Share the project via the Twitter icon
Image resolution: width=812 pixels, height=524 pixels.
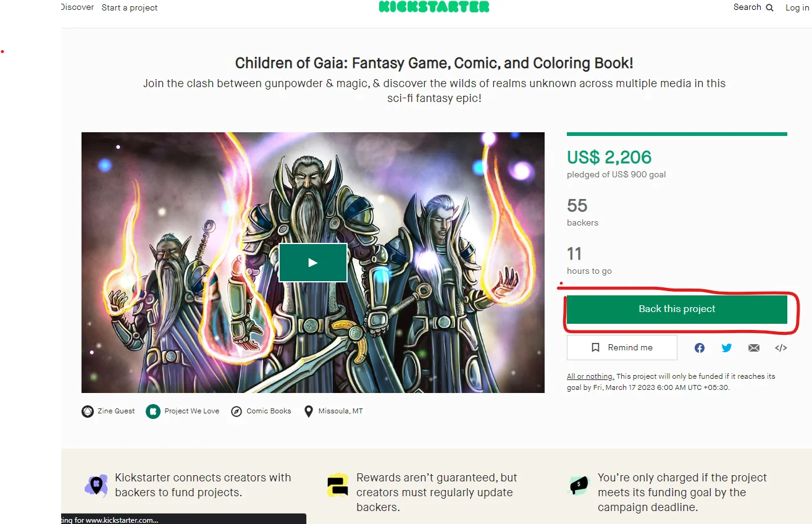click(726, 348)
